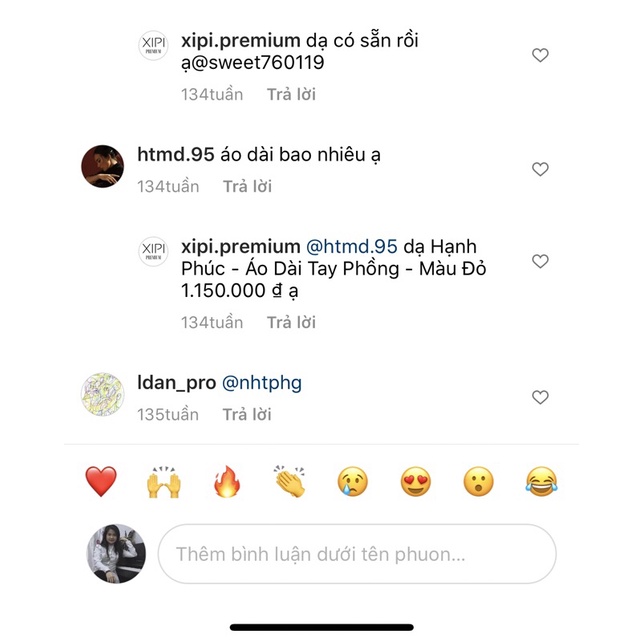Open the @nhtphg mention link
642x642 pixels.
pos(261,382)
